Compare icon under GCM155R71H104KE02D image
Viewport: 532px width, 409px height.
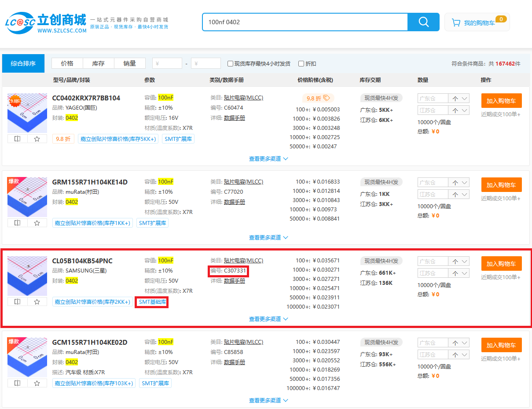click(18, 383)
